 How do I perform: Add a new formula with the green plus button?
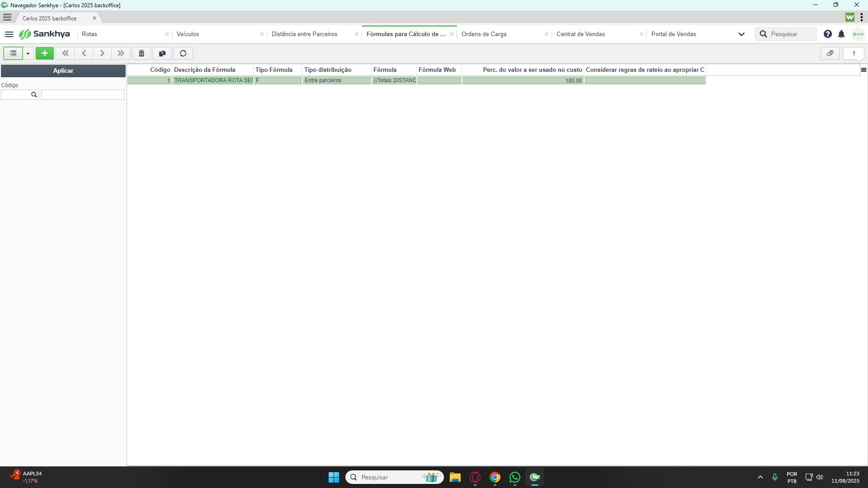pyautogui.click(x=44, y=53)
